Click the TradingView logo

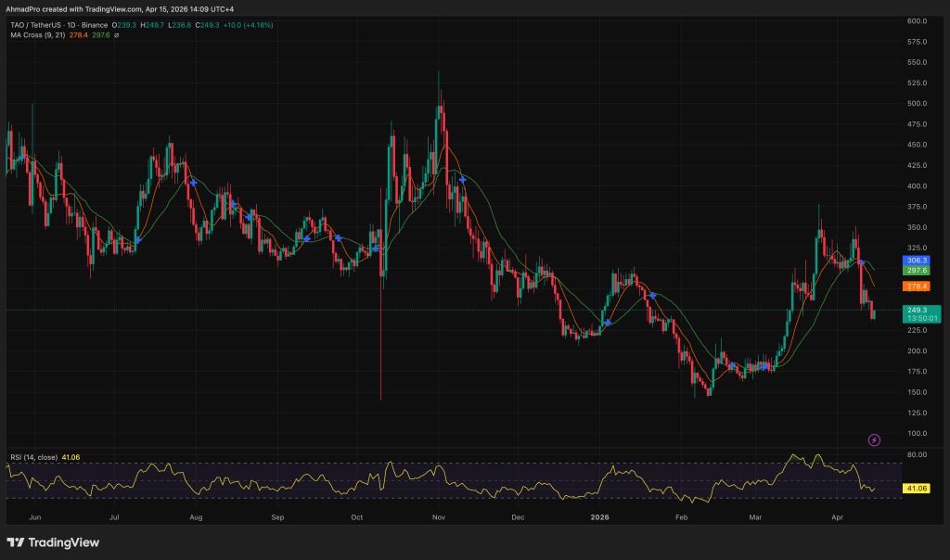coord(51,541)
